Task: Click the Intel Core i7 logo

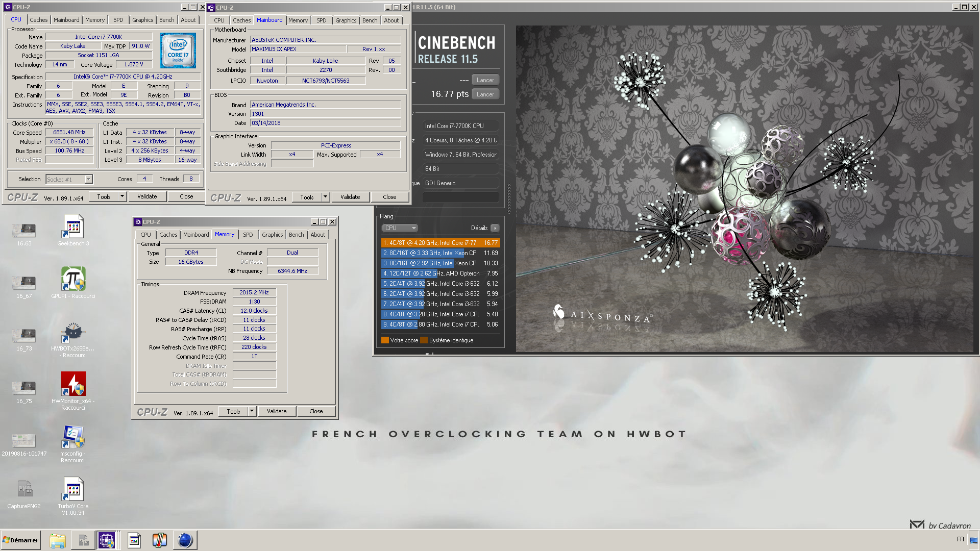Action: [x=178, y=51]
